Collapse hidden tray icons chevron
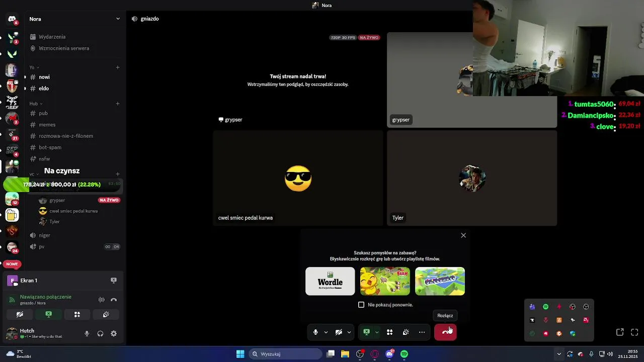The width and height of the screenshot is (644, 362). coord(559,354)
